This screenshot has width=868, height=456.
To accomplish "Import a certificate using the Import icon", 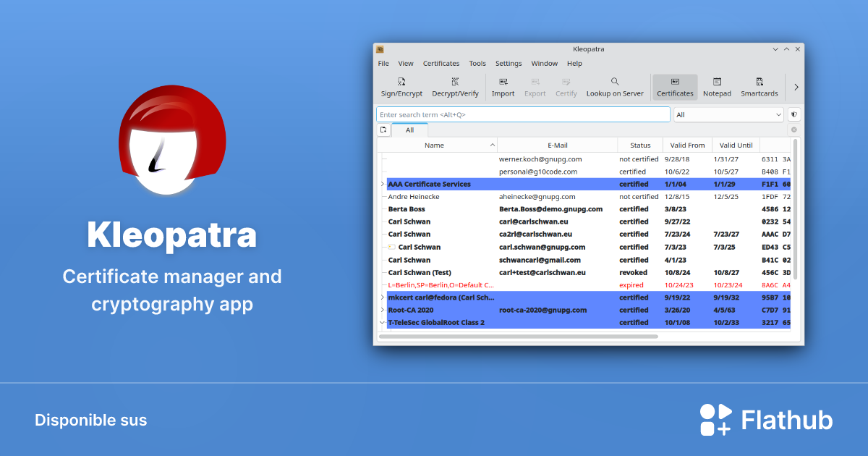I will 503,87.
